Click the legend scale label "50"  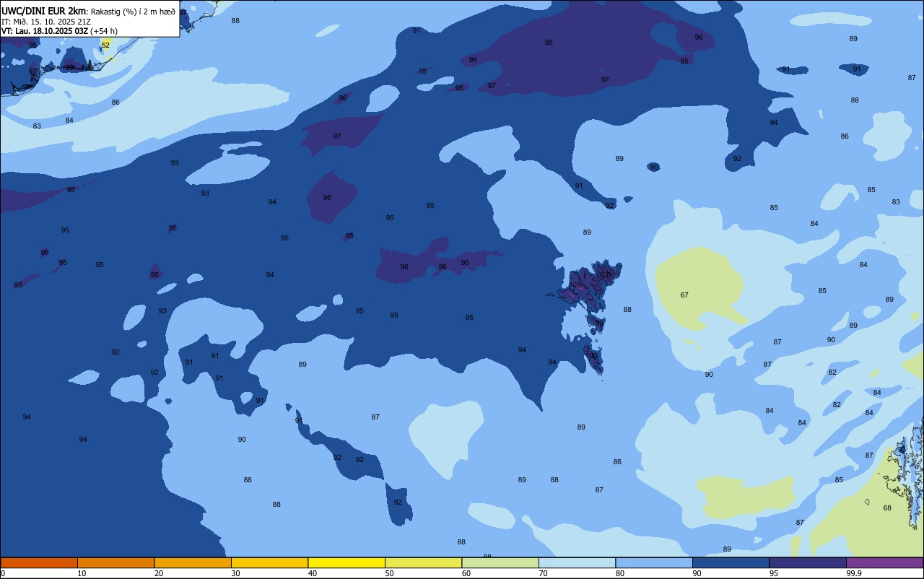point(389,573)
